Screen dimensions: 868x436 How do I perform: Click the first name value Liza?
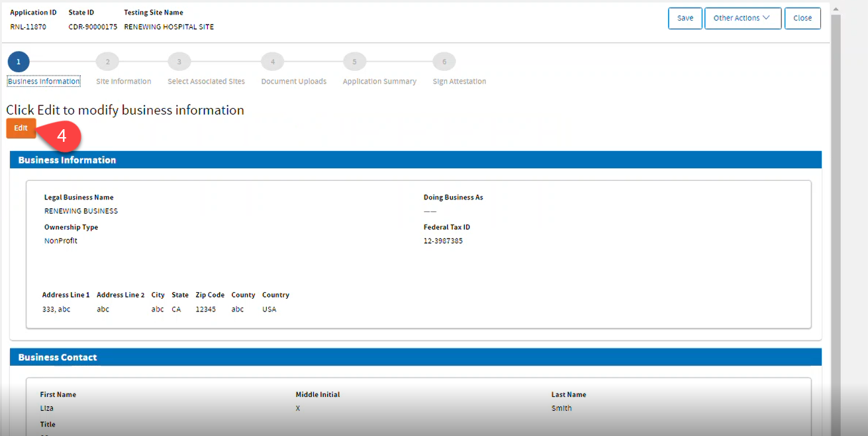click(x=47, y=409)
